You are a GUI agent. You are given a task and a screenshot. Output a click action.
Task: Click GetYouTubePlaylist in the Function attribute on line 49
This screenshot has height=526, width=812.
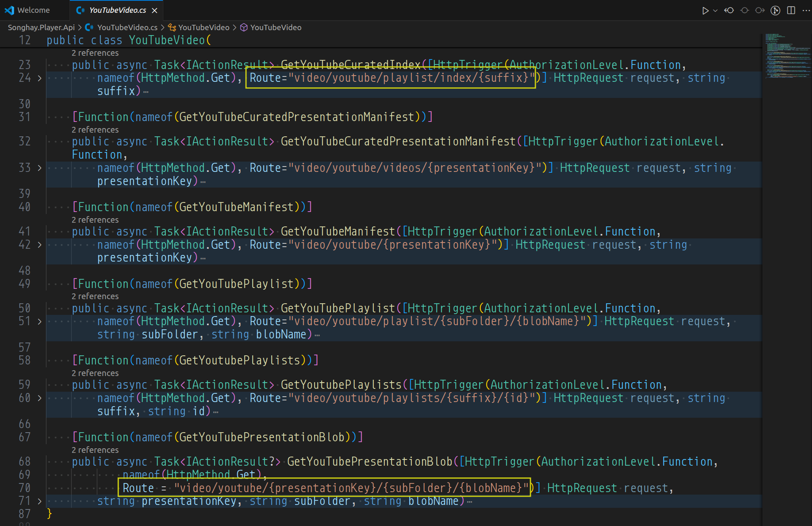click(236, 284)
